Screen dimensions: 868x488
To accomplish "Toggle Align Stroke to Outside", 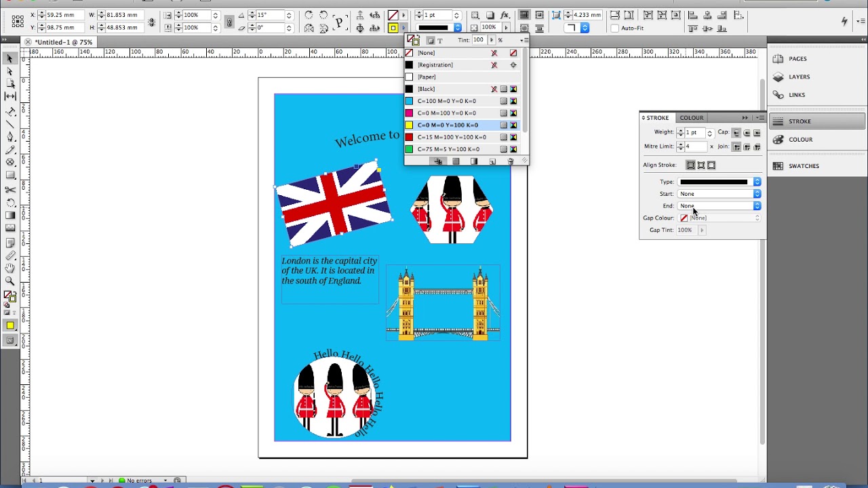I will 711,165.
